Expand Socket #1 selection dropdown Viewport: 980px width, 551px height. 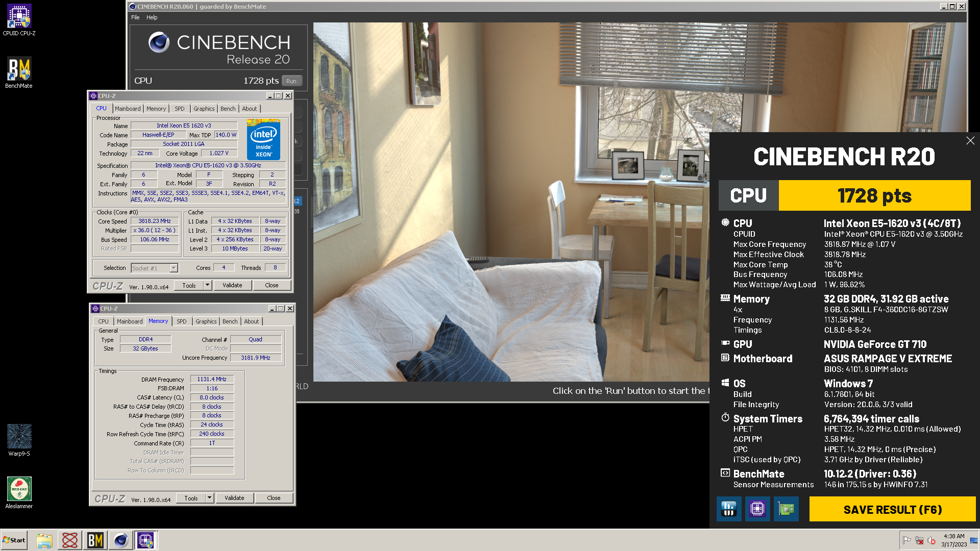174,268
